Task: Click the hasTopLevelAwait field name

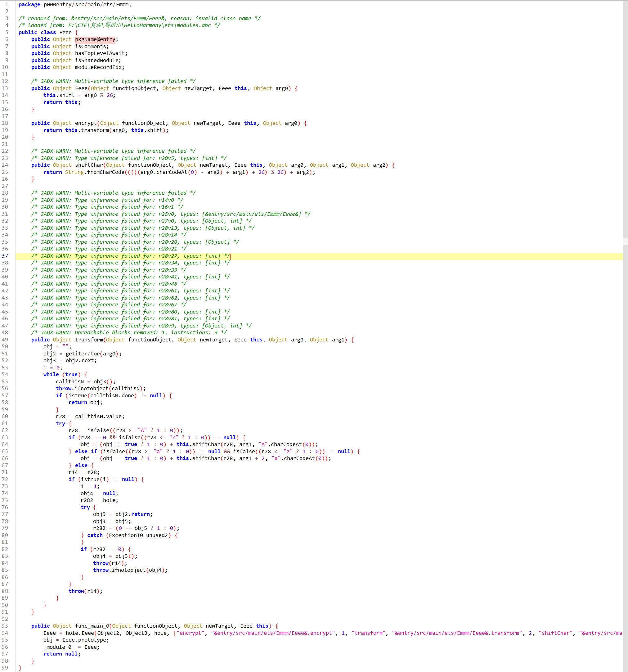Action: tap(100, 53)
